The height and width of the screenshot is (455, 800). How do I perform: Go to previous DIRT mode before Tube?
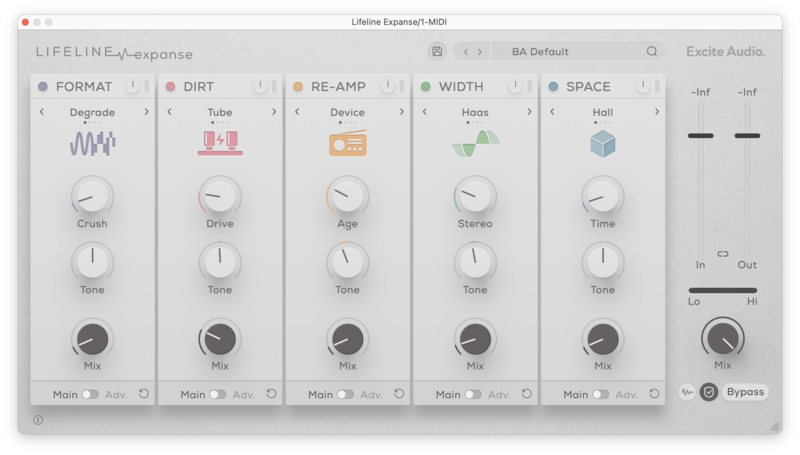pyautogui.click(x=169, y=112)
